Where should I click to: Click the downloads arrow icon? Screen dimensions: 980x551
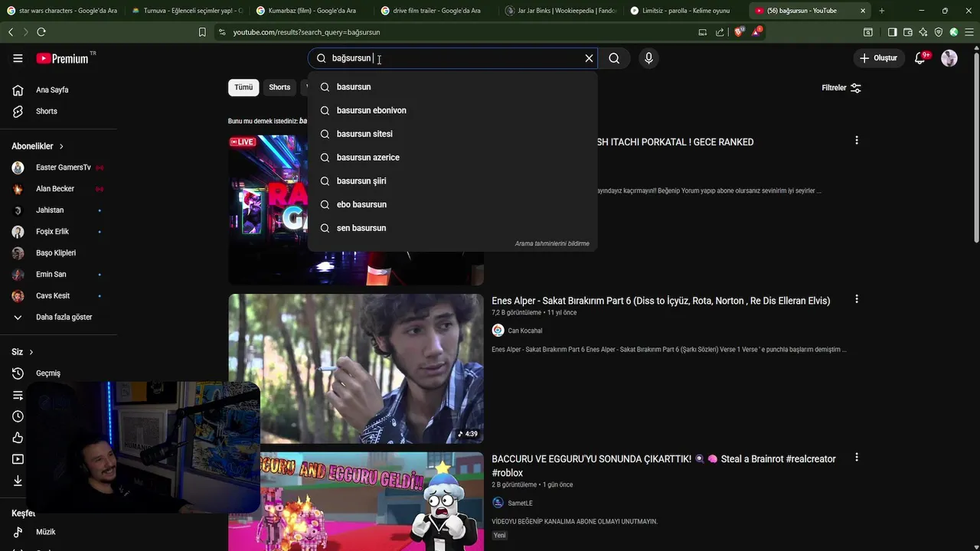(x=18, y=481)
